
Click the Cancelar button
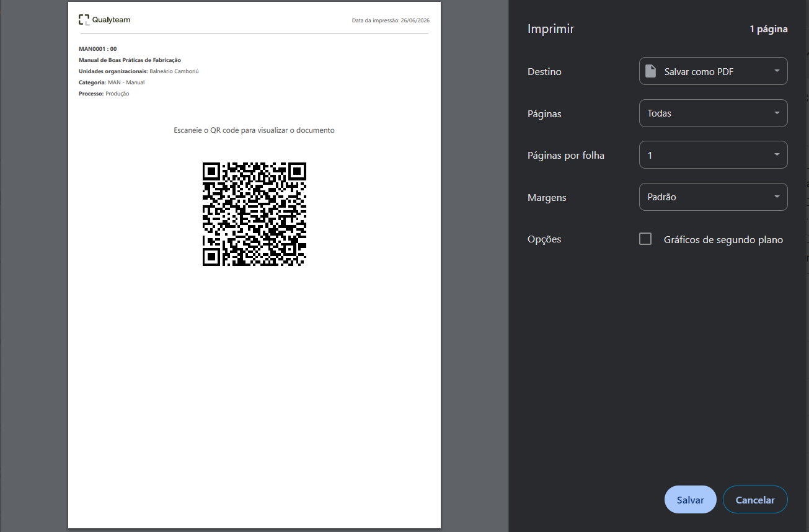[x=755, y=500]
